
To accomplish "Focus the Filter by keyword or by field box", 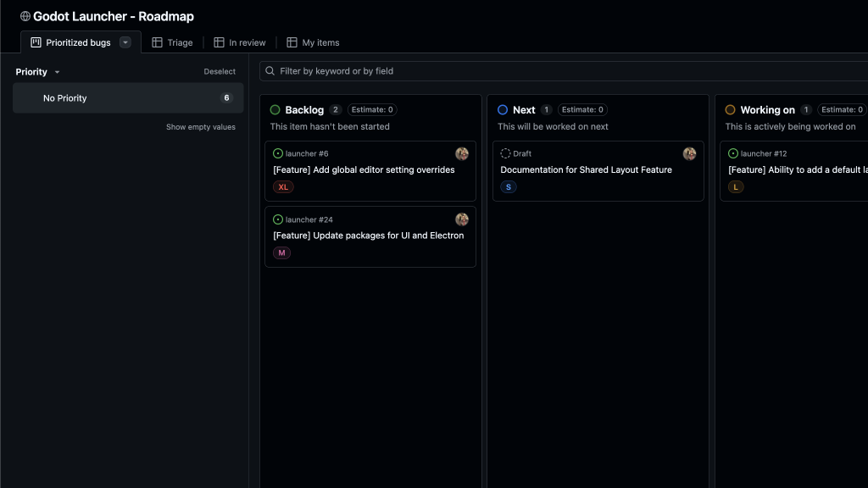I will (564, 71).
